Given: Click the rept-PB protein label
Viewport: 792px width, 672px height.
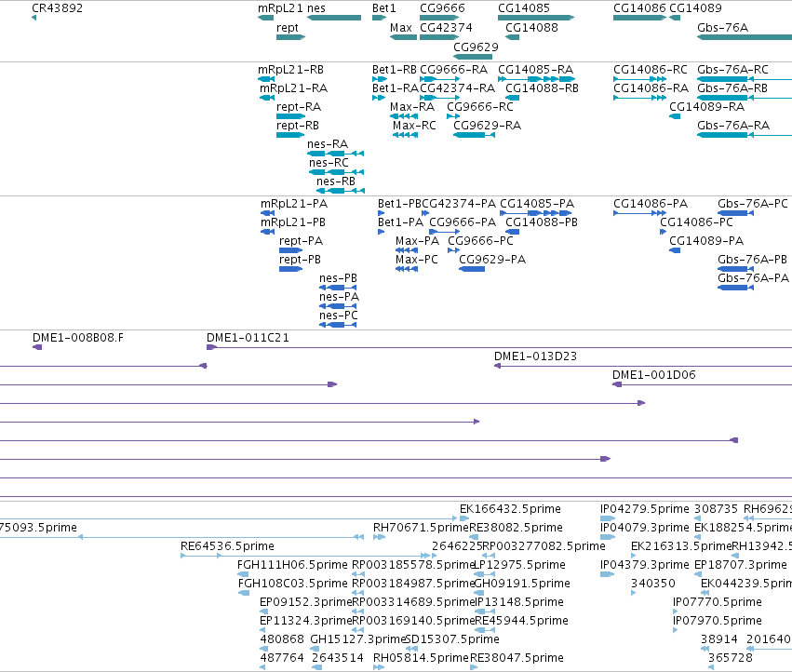Looking at the screenshot, I should (300, 260).
